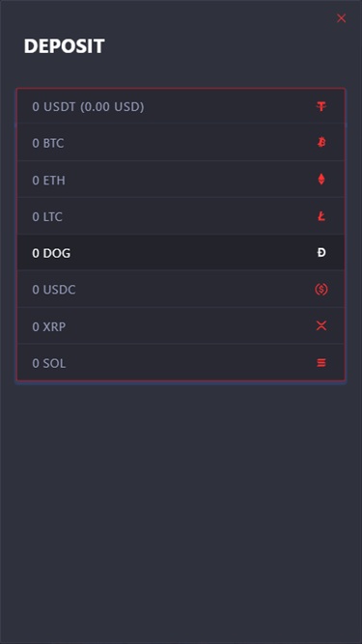Select the highlighted 0 DOG entry
The width and height of the screenshot is (362, 644).
181,253
